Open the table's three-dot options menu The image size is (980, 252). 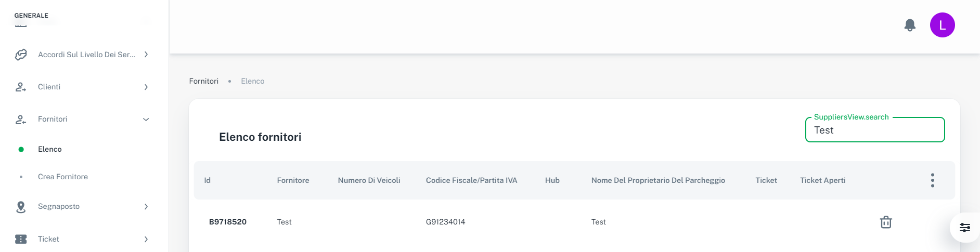(932, 180)
